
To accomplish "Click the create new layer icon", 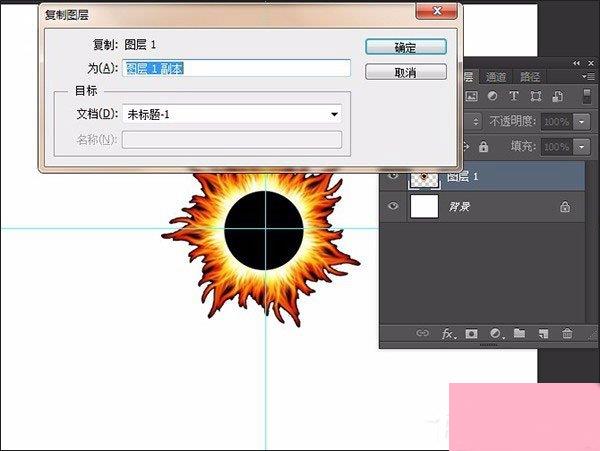I will pyautogui.click(x=543, y=334).
